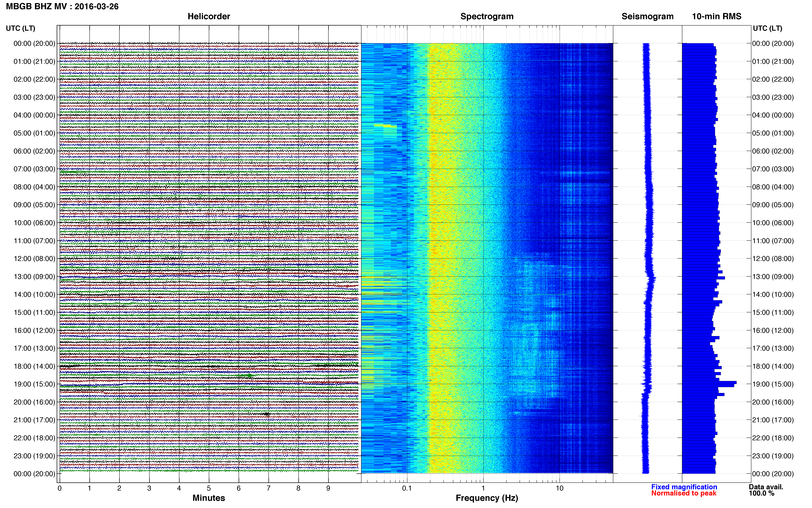The image size is (812, 508).
Task: Click left time label 04:00 (00:00)
Action: (34, 115)
